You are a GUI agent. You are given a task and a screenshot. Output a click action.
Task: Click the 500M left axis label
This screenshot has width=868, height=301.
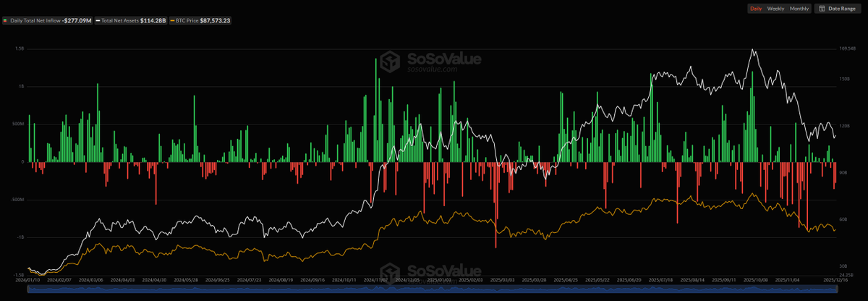point(18,124)
